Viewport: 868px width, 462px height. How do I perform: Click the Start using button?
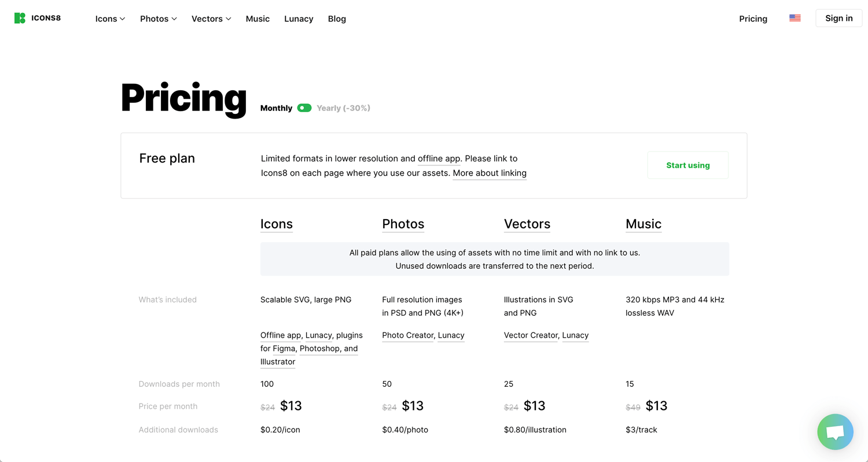pyautogui.click(x=687, y=165)
